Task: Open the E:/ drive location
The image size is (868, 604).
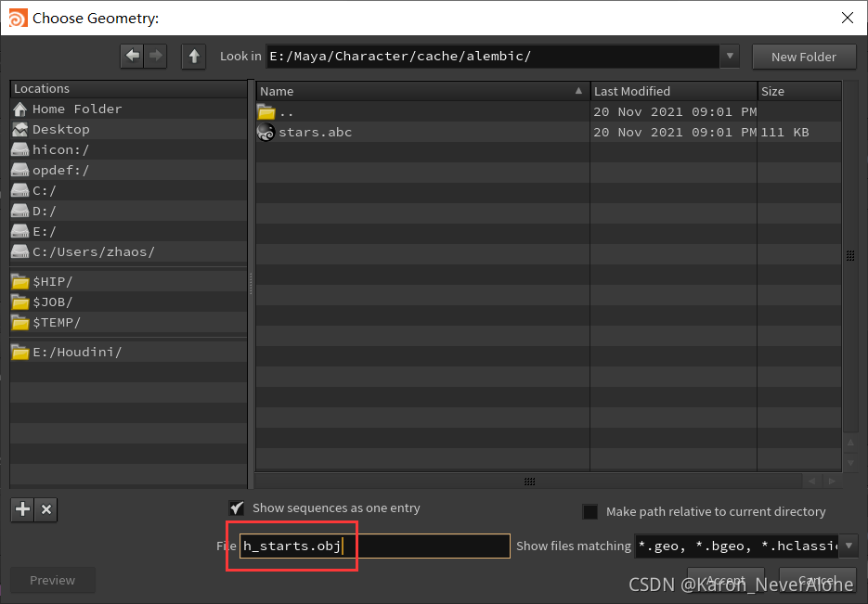Action: click(x=128, y=232)
